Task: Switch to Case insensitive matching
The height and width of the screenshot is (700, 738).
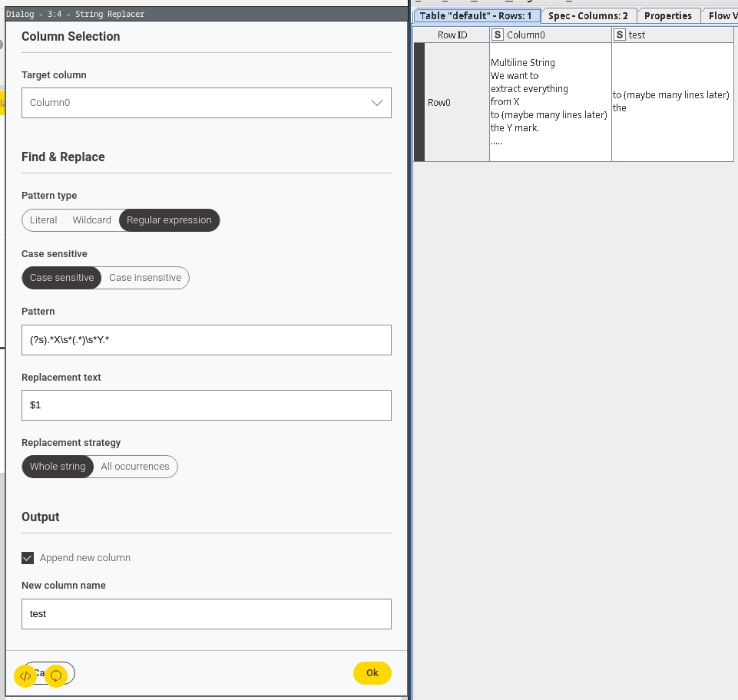Action: tap(145, 278)
